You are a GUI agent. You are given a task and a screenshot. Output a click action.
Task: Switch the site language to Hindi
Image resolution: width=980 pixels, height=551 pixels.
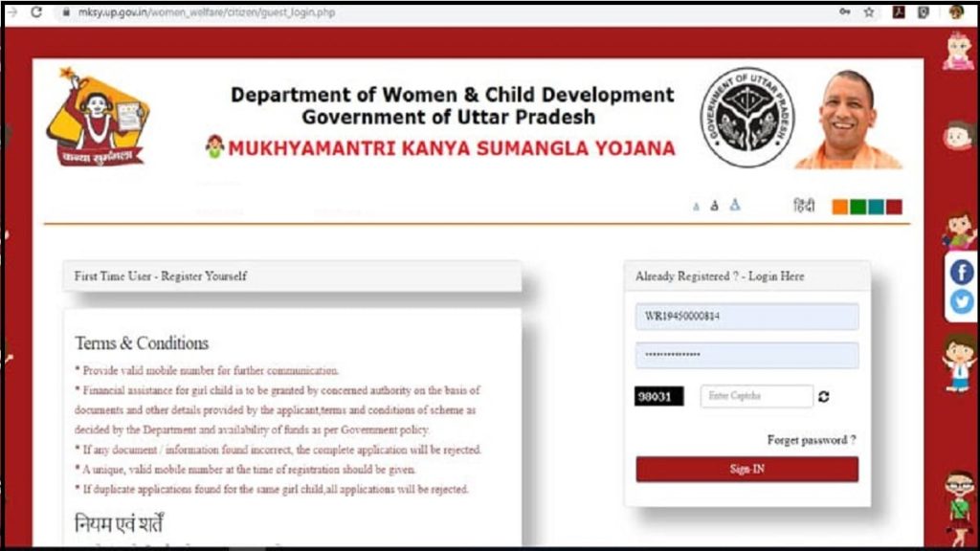pos(804,206)
